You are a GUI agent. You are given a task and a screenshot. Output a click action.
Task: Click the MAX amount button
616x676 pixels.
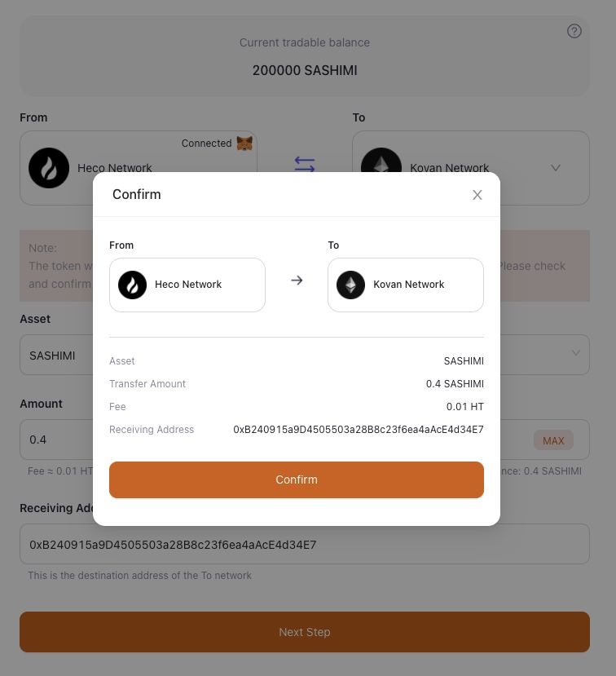tap(553, 440)
